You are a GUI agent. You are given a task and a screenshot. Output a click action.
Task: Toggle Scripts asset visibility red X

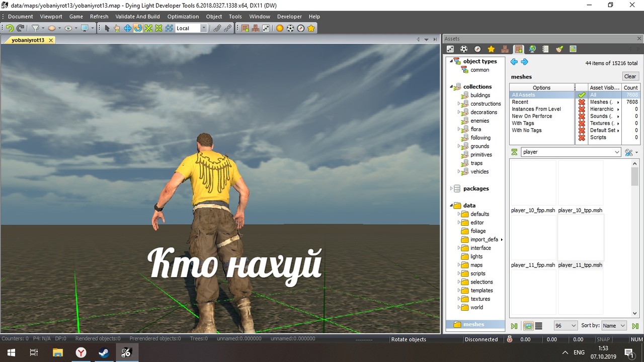click(x=582, y=137)
